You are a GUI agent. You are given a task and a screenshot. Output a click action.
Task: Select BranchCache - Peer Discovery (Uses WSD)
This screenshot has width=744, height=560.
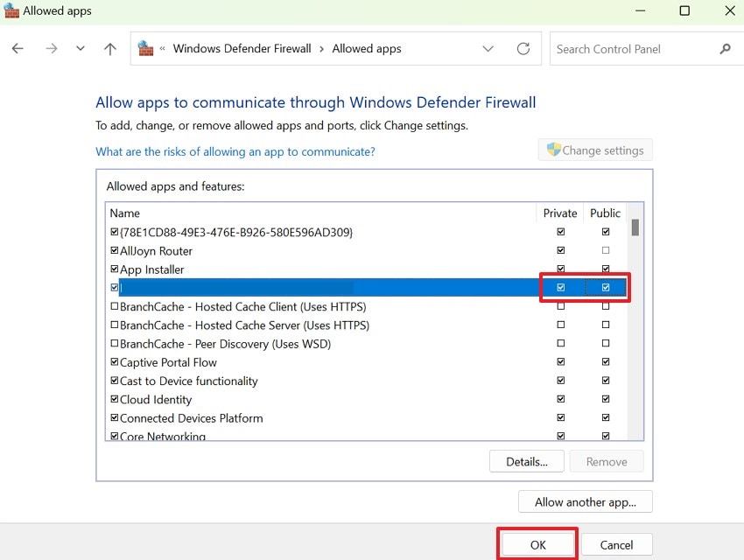pos(225,344)
